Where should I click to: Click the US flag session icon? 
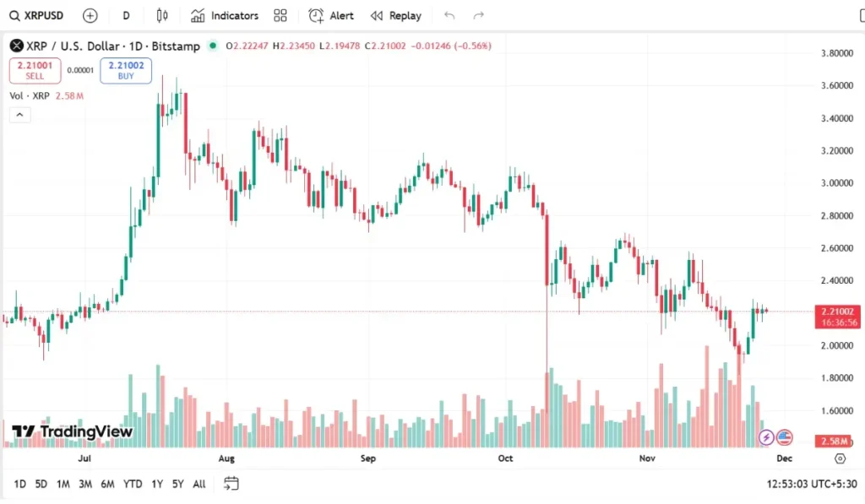[787, 436]
